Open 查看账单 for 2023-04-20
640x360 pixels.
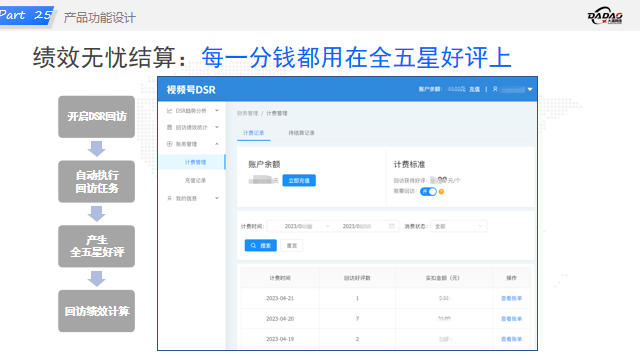pyautogui.click(x=511, y=319)
